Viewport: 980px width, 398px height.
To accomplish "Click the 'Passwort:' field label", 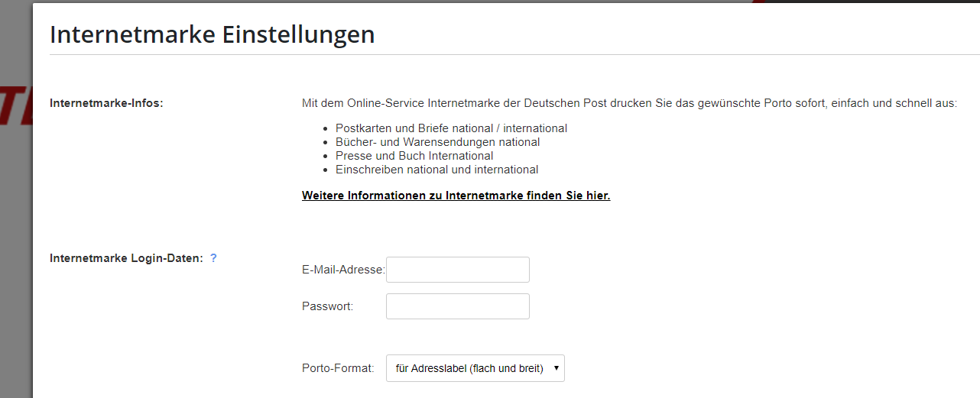I will click(327, 306).
